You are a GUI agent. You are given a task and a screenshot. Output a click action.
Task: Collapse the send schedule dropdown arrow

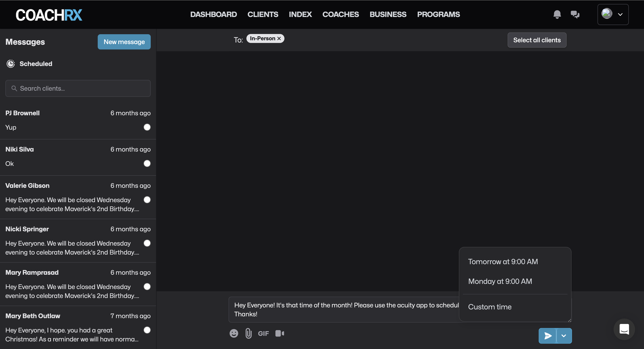[x=564, y=336]
